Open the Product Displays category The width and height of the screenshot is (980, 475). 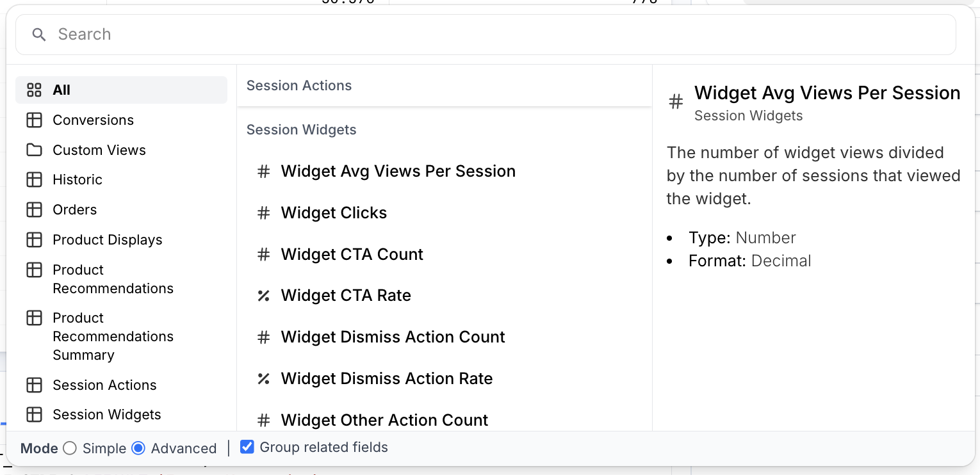point(108,240)
